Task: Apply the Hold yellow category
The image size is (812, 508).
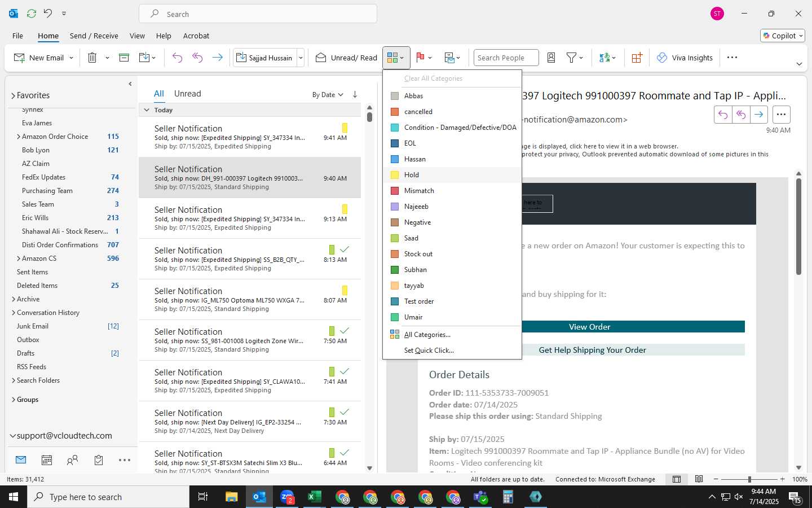Action: coord(452,175)
